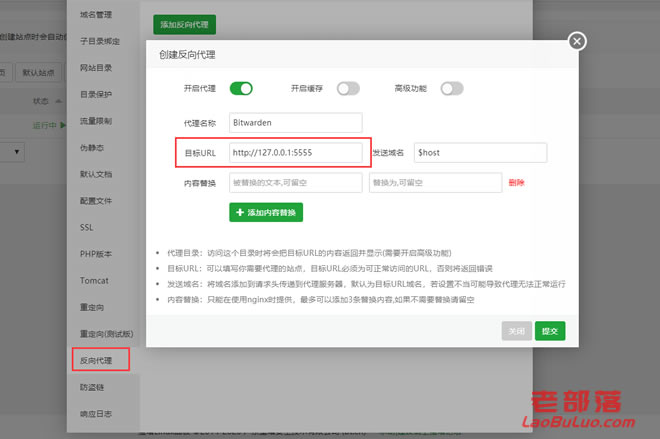660x439 pixels.
Task: Open 防盗链 in the sidebar
Action: (x=92, y=387)
